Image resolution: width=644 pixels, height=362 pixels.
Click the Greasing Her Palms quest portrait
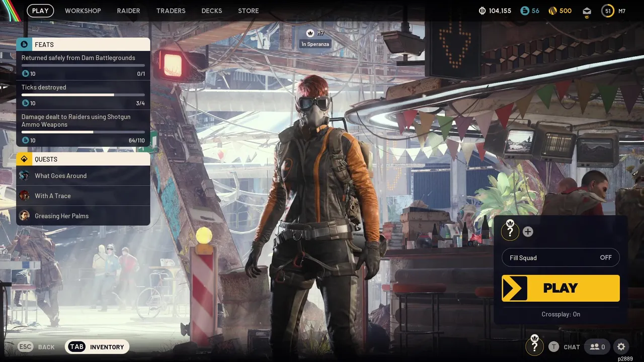coord(24,216)
